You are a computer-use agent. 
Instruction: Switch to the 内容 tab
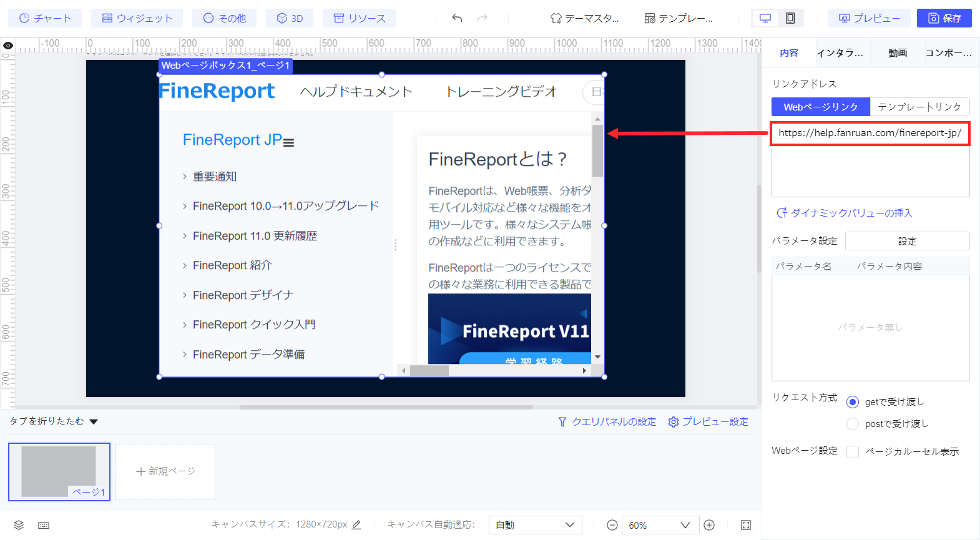pos(789,53)
